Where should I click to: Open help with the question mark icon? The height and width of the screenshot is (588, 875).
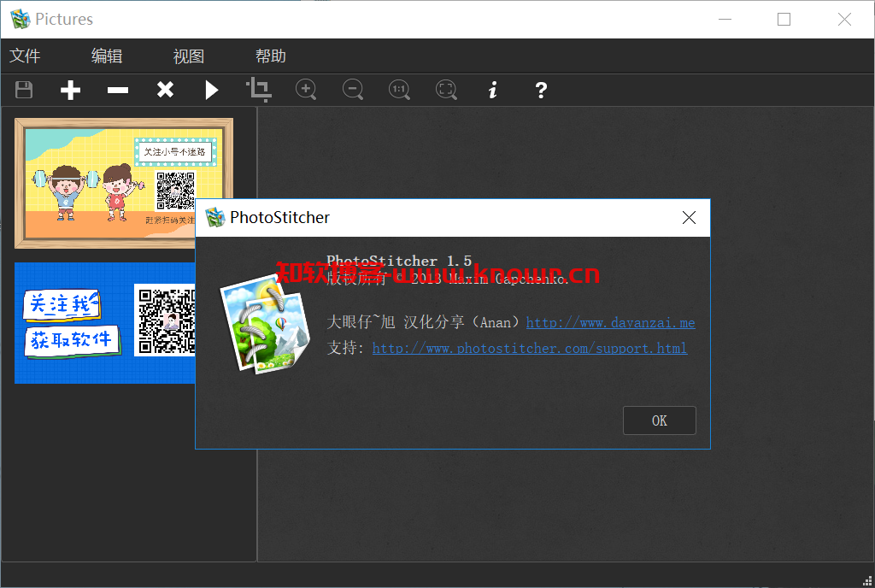click(541, 90)
